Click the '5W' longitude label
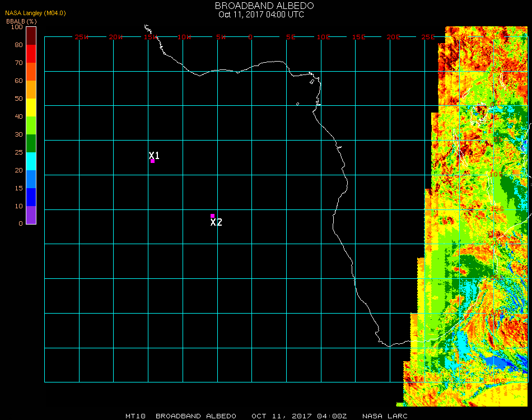This screenshot has height=420, width=532. pos(221,37)
